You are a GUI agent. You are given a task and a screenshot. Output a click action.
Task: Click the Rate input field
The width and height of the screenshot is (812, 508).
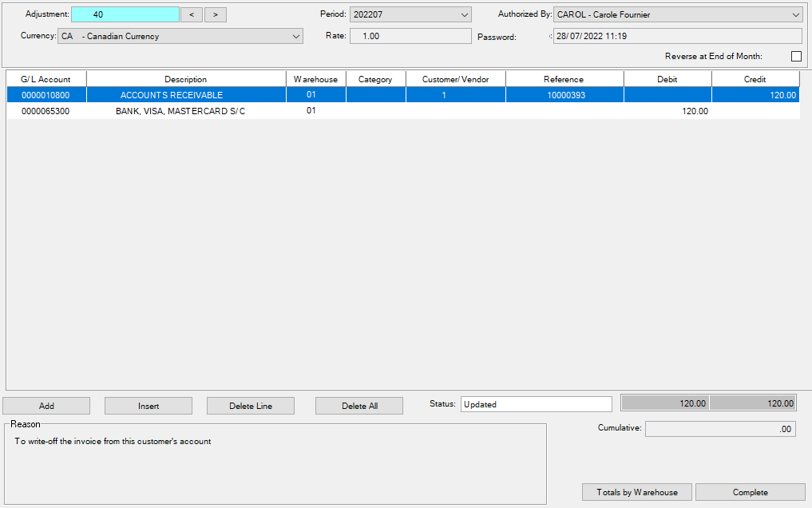pos(410,36)
